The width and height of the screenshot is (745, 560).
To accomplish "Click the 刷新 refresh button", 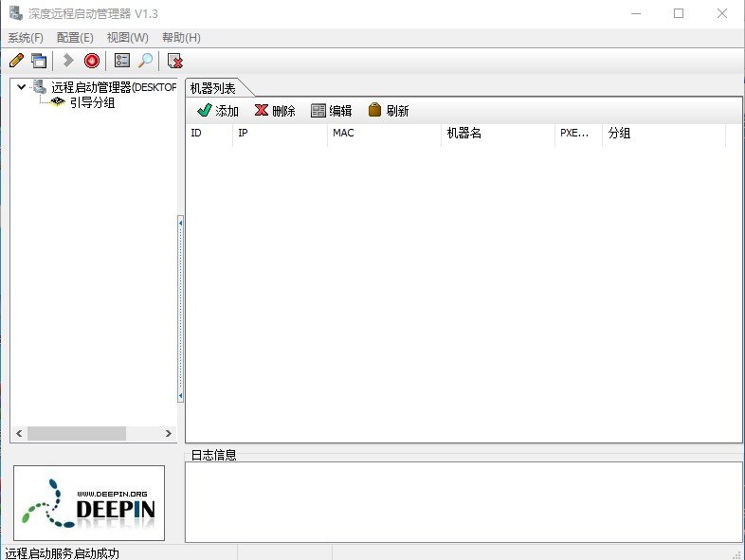I will pyautogui.click(x=389, y=111).
